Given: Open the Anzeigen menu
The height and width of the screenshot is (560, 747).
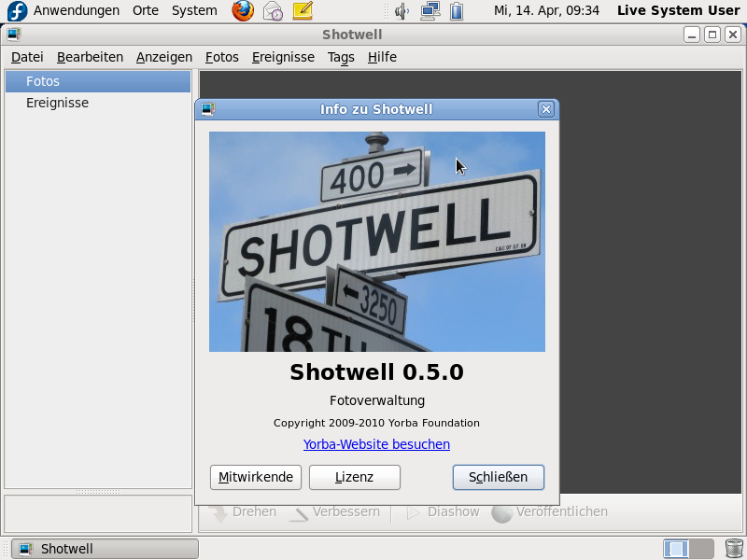Looking at the screenshot, I should point(164,57).
